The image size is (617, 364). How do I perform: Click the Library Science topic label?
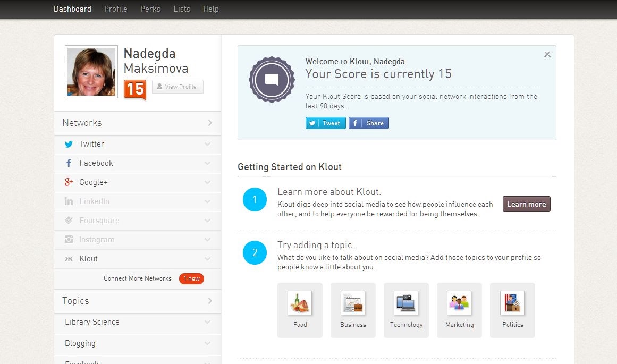(92, 322)
